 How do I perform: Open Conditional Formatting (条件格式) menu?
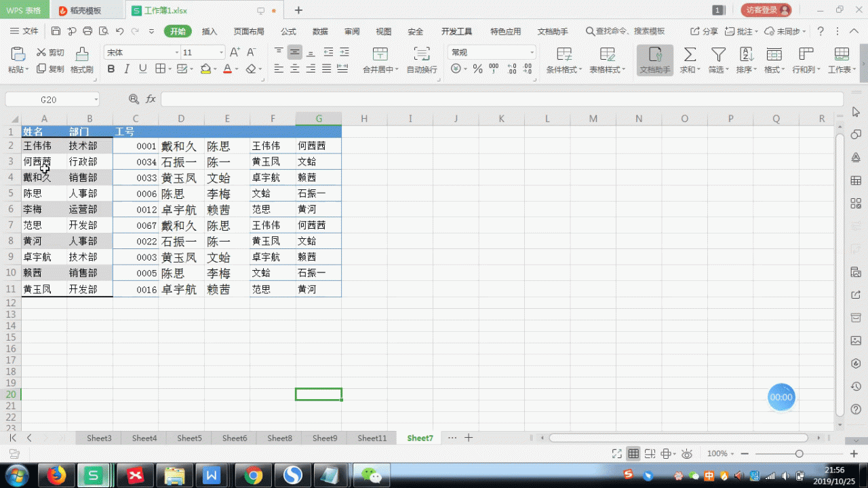click(x=564, y=60)
